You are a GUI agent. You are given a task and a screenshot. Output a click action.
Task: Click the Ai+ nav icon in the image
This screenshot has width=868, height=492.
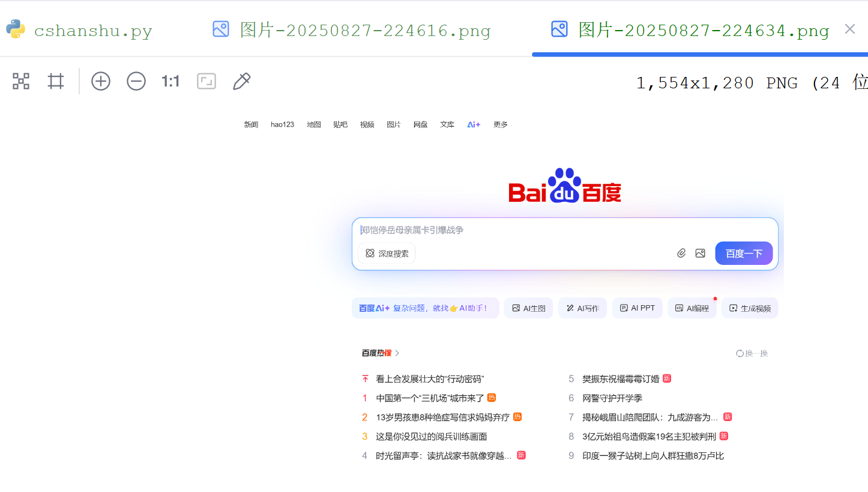pos(474,124)
